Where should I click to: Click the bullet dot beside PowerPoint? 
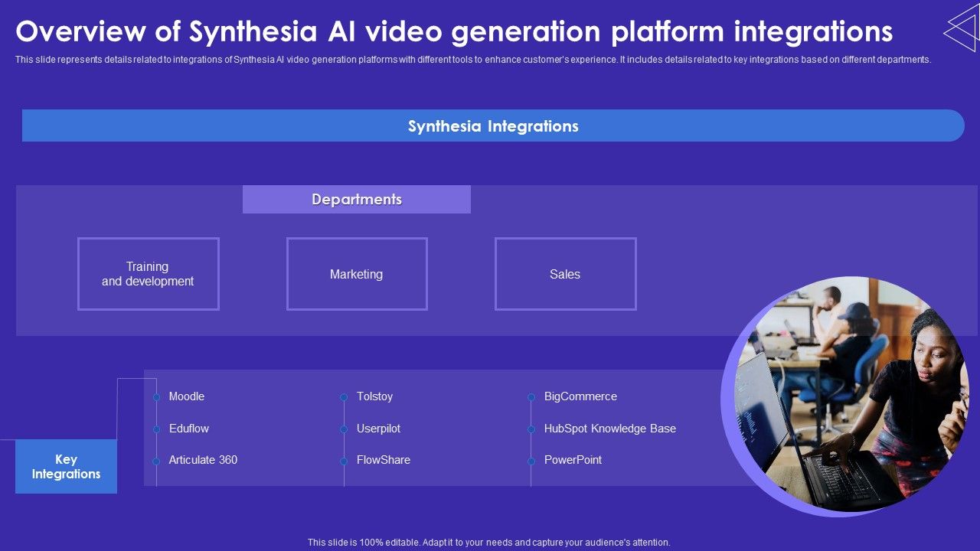tap(531, 461)
